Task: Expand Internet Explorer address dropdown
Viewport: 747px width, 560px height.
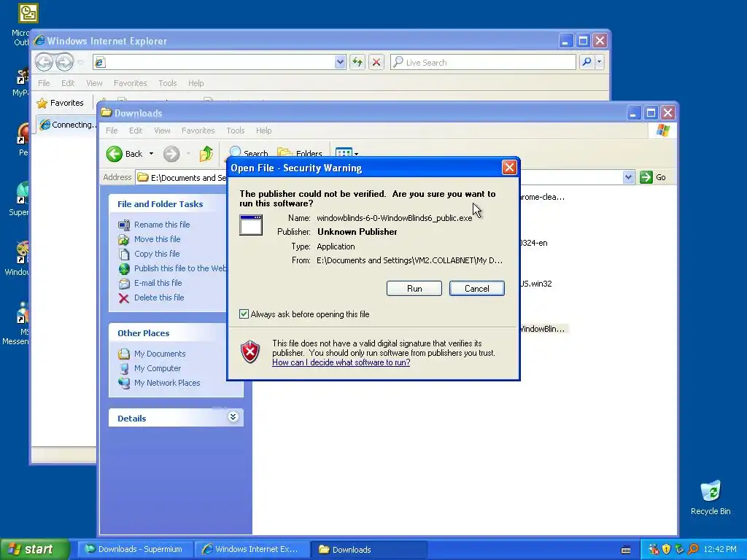Action: click(x=340, y=62)
